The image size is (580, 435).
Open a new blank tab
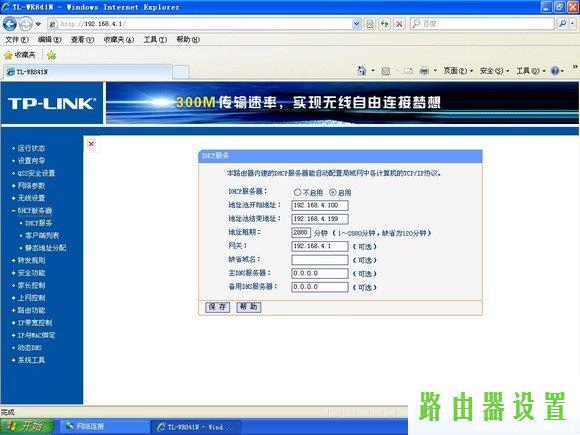click(x=181, y=72)
